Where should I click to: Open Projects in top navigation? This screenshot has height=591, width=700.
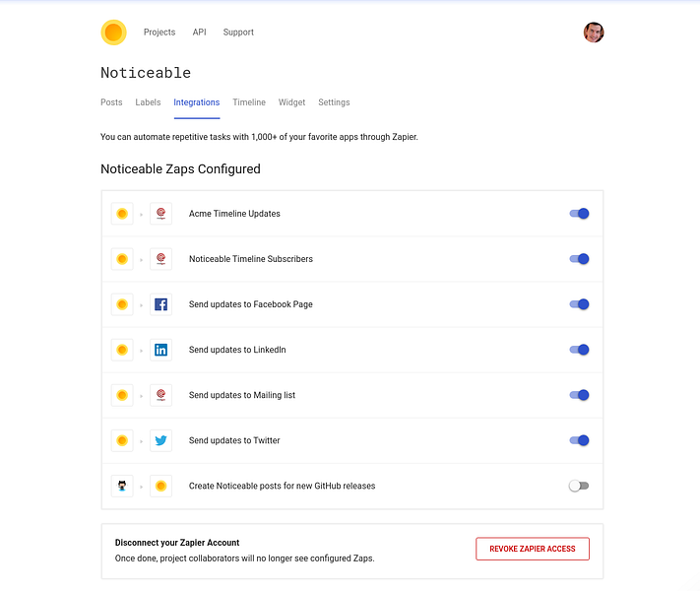click(x=159, y=33)
